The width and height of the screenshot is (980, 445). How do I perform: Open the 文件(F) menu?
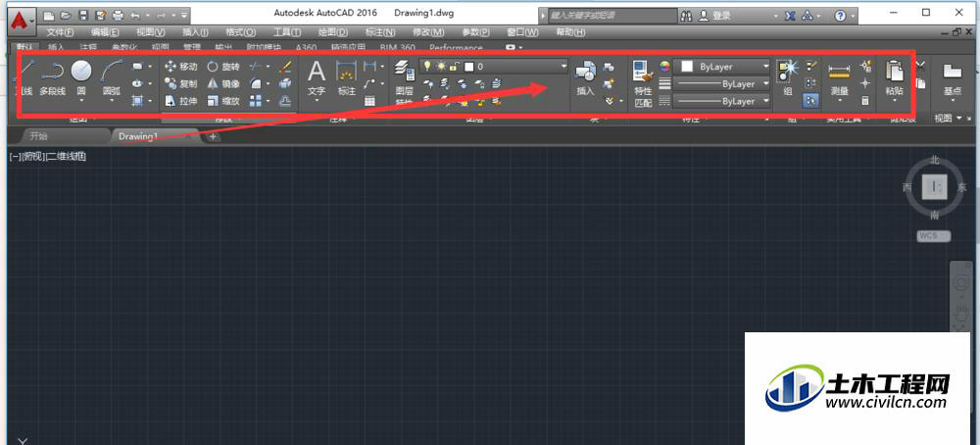tap(60, 32)
